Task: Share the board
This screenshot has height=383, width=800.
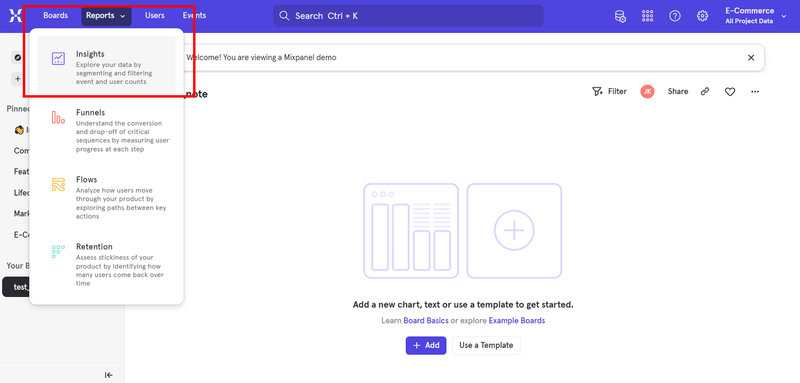Action: (x=678, y=91)
